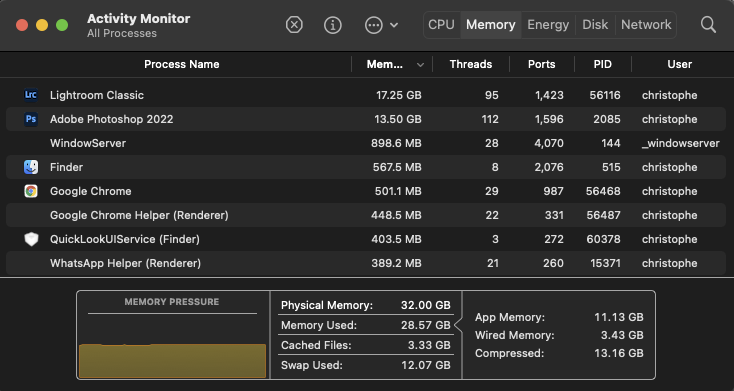Viewport: 734px width, 391px height.
Task: Click the 112 threads value
Action: tap(490, 119)
